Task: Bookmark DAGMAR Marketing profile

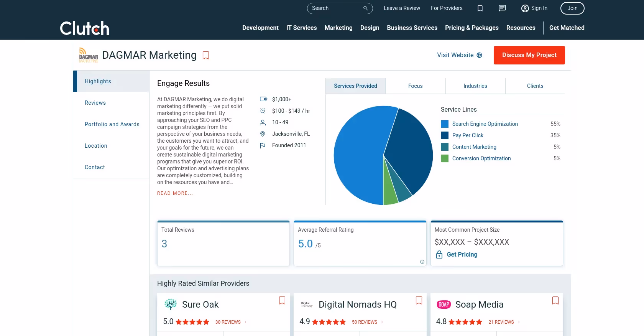Action: (206, 56)
